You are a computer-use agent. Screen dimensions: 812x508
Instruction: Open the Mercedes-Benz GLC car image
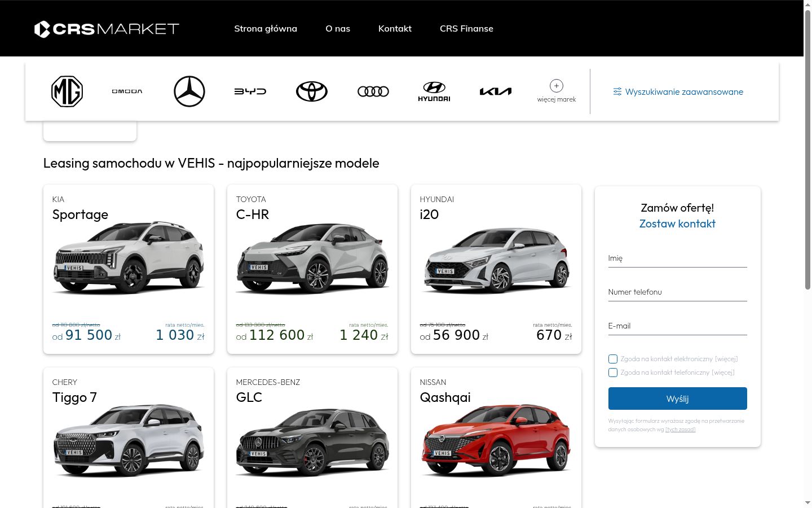coord(312,441)
